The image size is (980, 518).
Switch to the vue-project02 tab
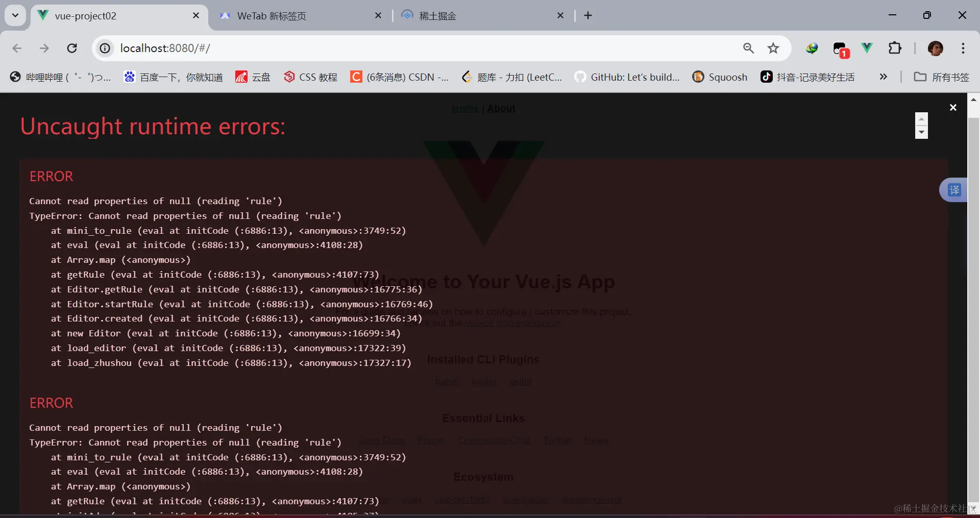(120, 16)
